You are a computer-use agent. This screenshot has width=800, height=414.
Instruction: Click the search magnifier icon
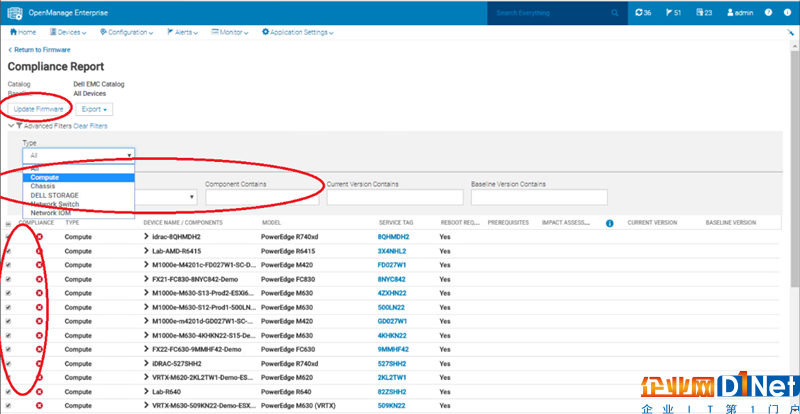coord(615,13)
